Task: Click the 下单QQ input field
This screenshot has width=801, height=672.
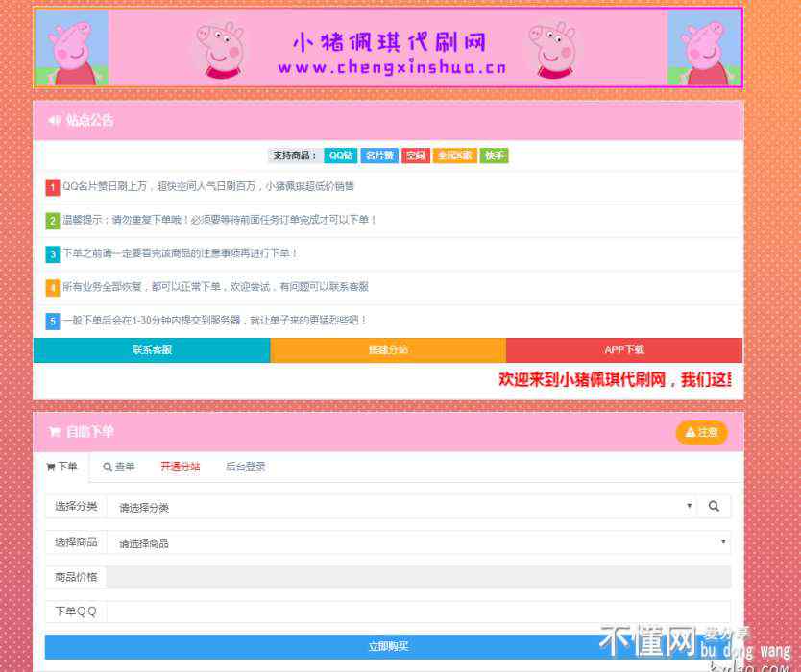Action: (x=418, y=612)
